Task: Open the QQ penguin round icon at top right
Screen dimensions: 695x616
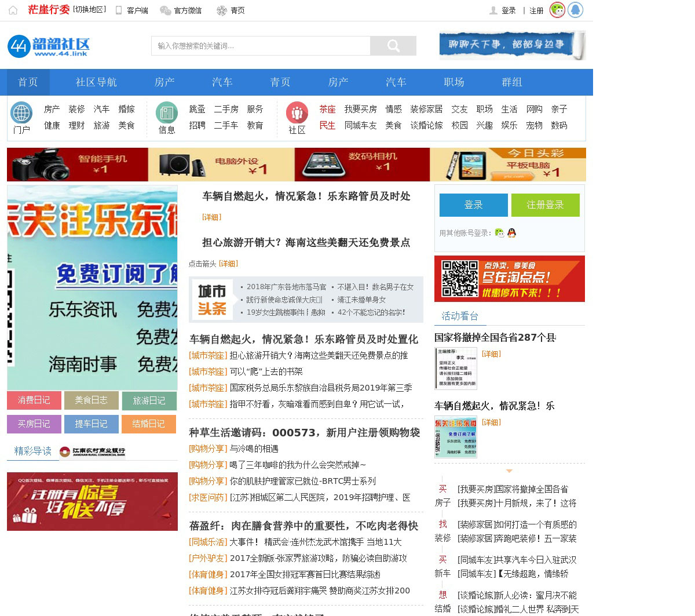Action: click(575, 10)
